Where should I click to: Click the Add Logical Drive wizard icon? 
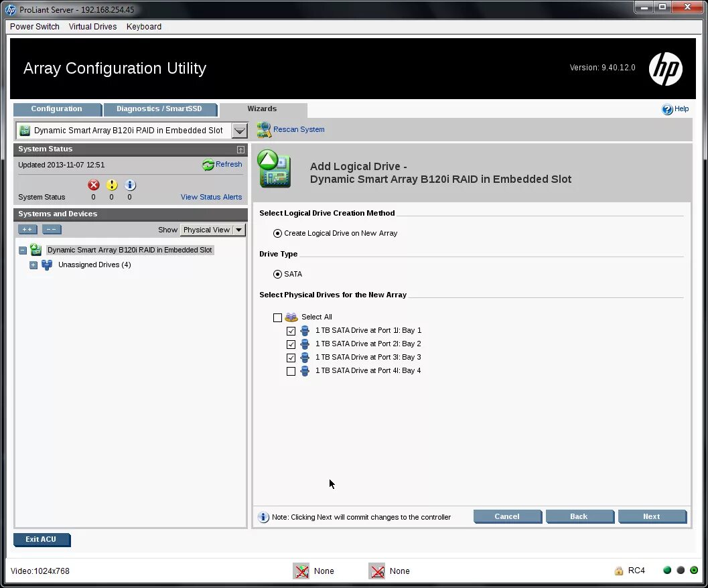pyautogui.click(x=274, y=169)
